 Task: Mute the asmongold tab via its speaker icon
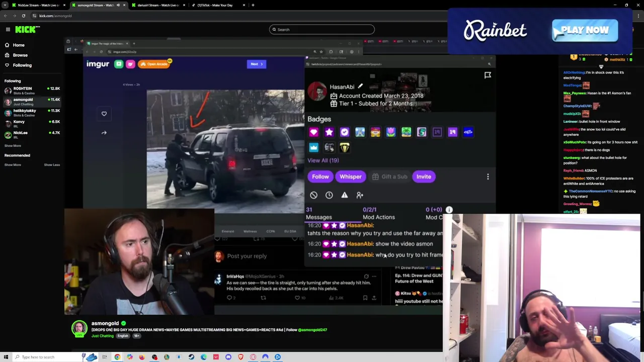tap(118, 5)
